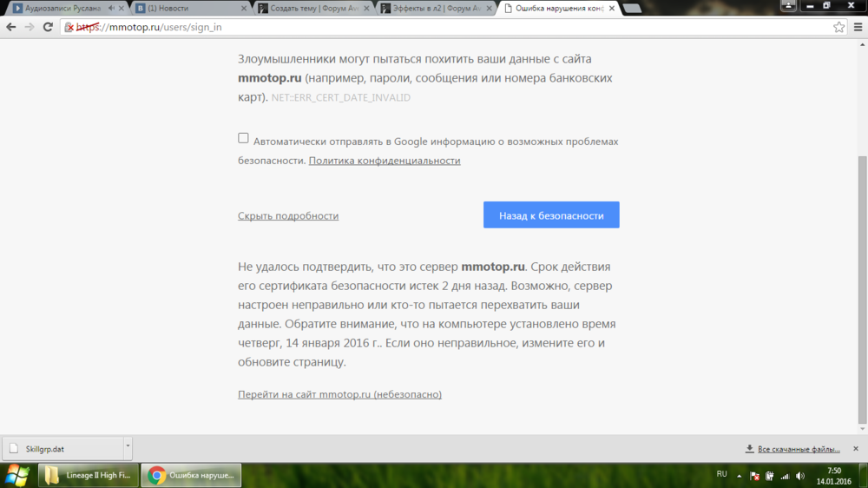Proceed via Перейти на сайт mmotop.ru link

339,394
